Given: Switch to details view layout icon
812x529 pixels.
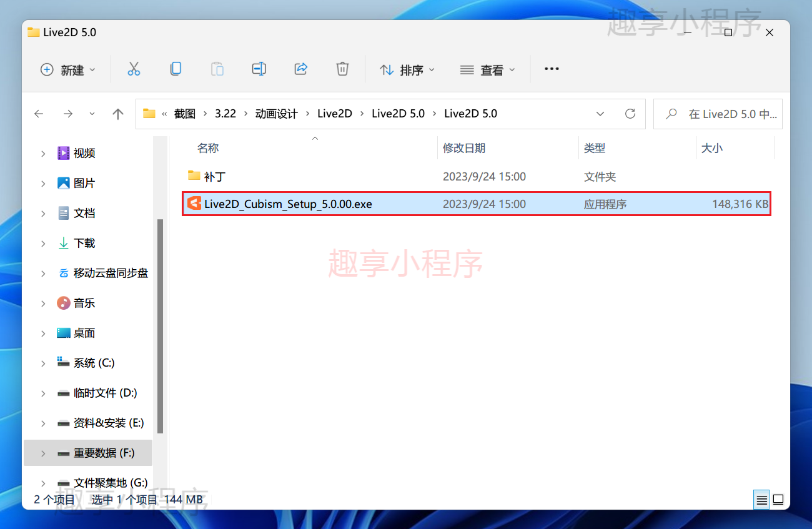Looking at the screenshot, I should [761, 500].
